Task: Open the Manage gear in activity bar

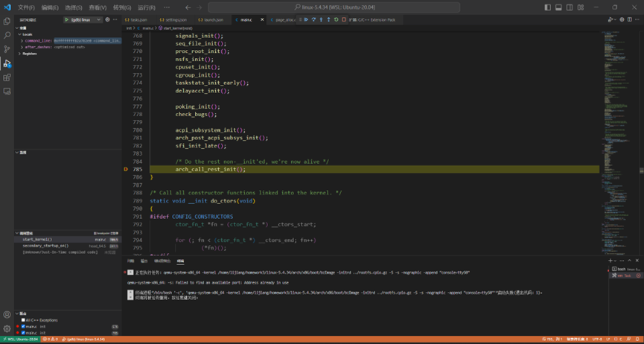Action: pos(7,328)
